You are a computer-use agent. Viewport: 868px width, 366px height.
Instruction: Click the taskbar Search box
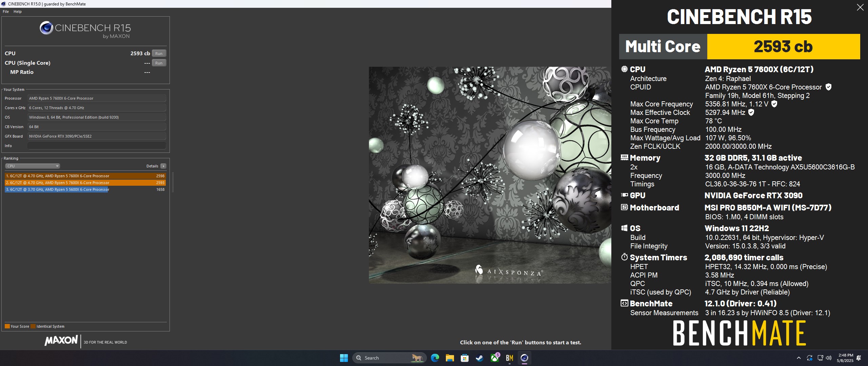point(389,358)
